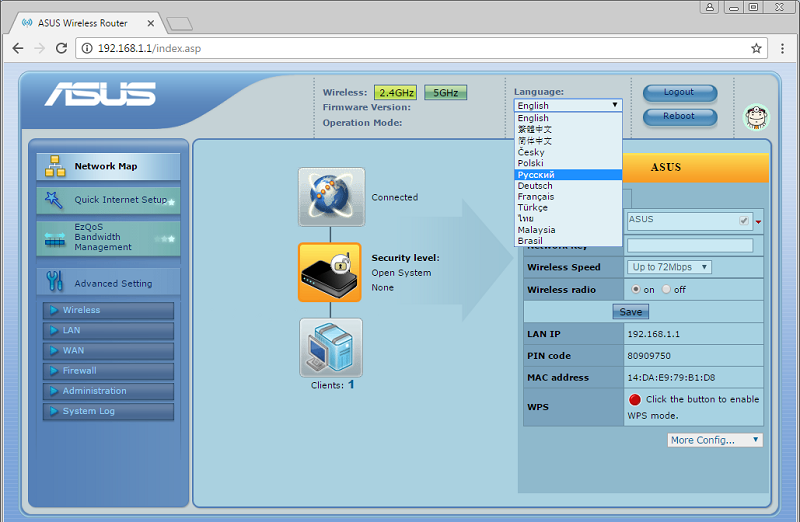This screenshot has width=800, height=522.
Task: Save the wireless settings
Action: [x=631, y=312]
